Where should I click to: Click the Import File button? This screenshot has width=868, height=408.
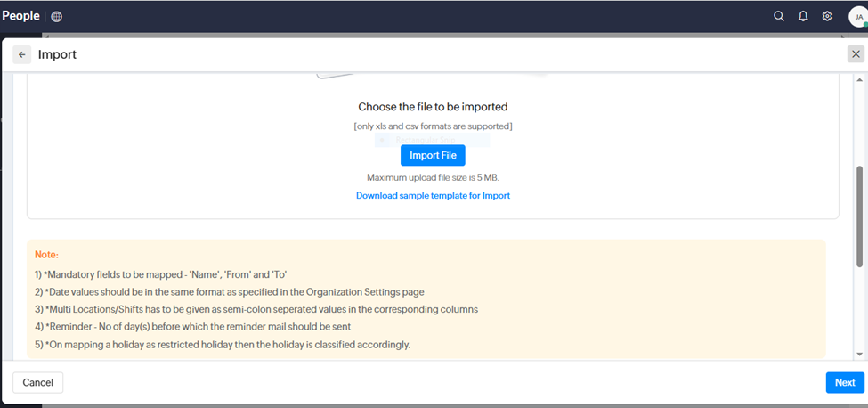click(433, 155)
